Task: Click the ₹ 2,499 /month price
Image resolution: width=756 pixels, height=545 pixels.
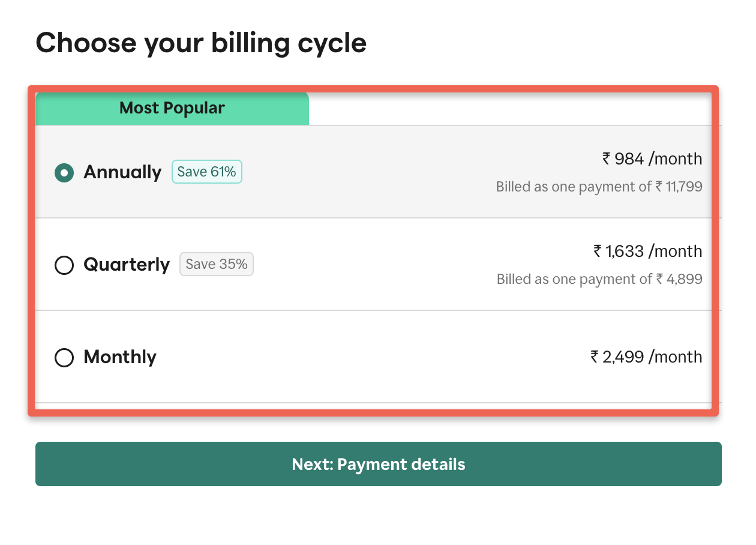Action: point(646,357)
